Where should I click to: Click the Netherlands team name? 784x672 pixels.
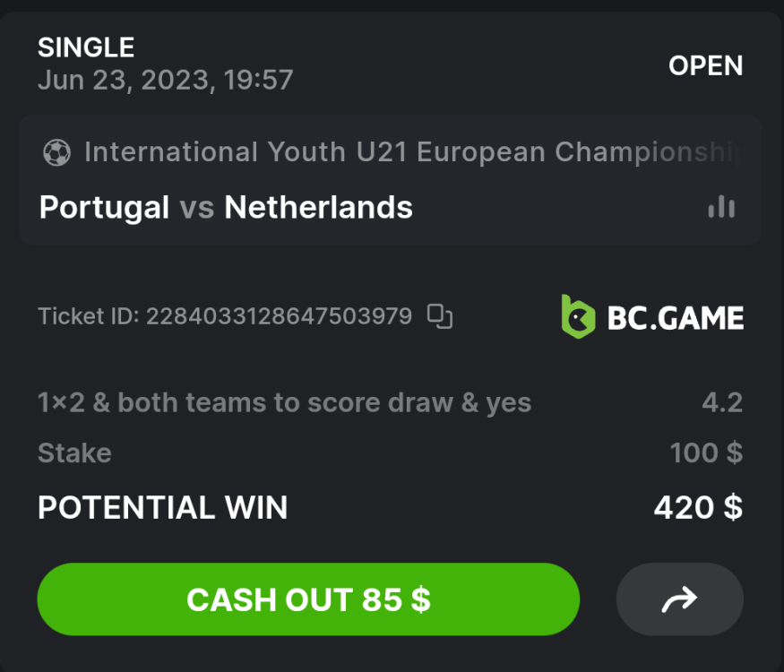318,208
